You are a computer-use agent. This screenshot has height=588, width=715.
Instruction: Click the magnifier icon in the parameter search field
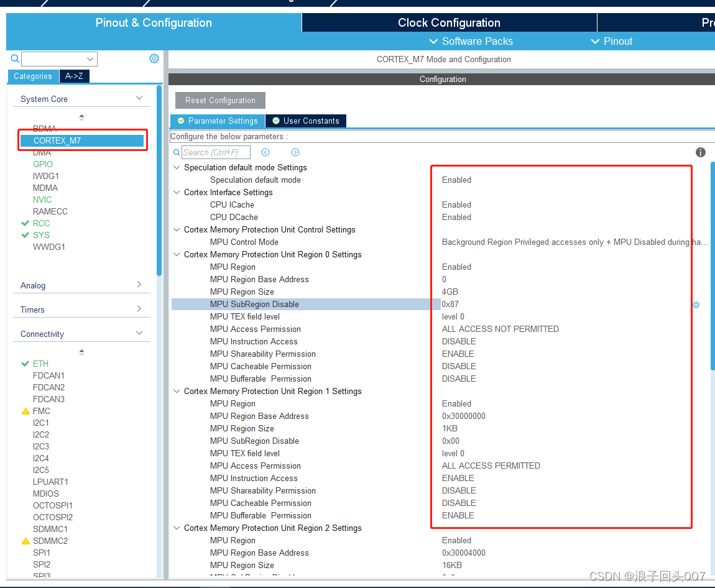tap(177, 152)
